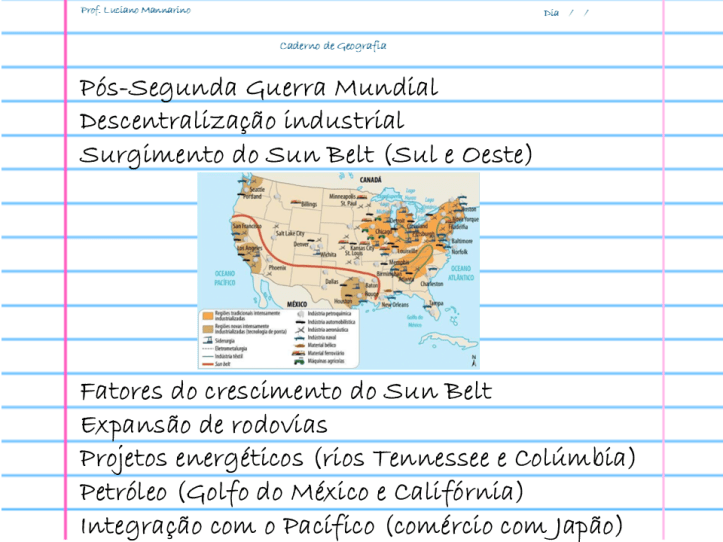The image size is (723, 542).
Task: Click the 'Dia / /' date field
Action: point(566,12)
